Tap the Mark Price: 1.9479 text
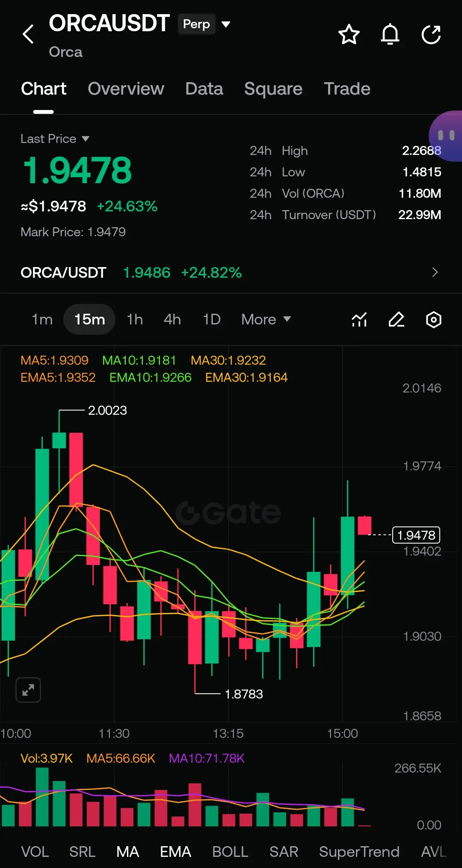The width and height of the screenshot is (462, 868). (73, 232)
